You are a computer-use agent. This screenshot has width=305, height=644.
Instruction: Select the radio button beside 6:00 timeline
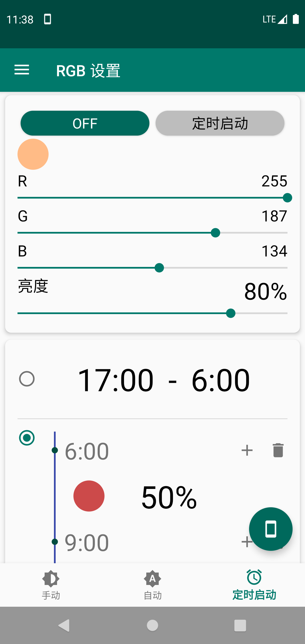27,438
